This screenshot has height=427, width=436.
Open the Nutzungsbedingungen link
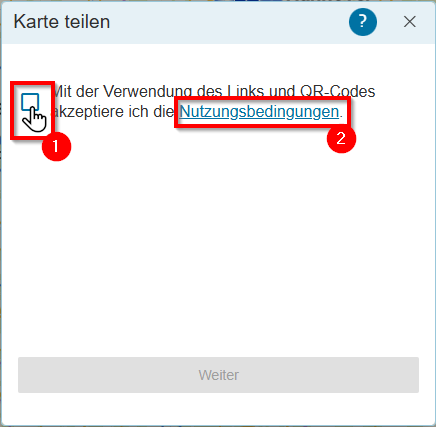[259, 111]
